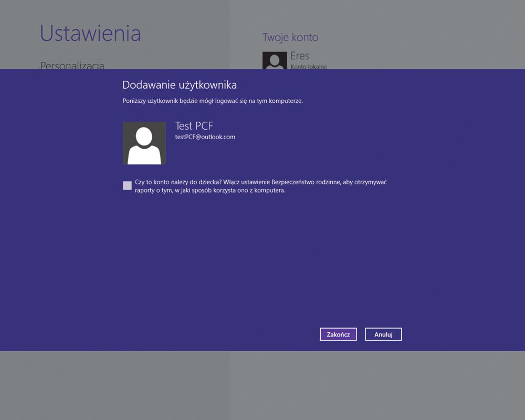Click the Zakończ button to finish
Screen dimensions: 525x420
[338, 334]
